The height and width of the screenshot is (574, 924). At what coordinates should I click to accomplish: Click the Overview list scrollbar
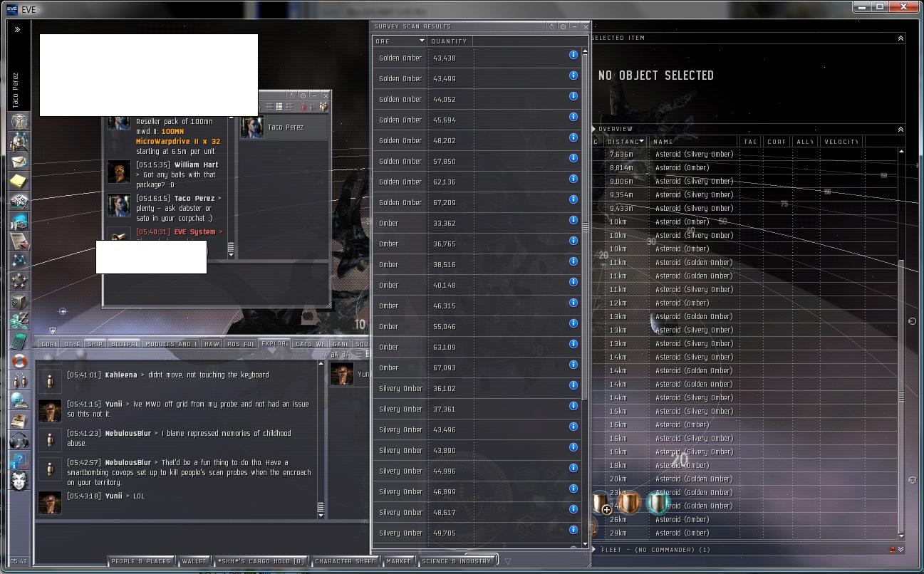coord(901,395)
